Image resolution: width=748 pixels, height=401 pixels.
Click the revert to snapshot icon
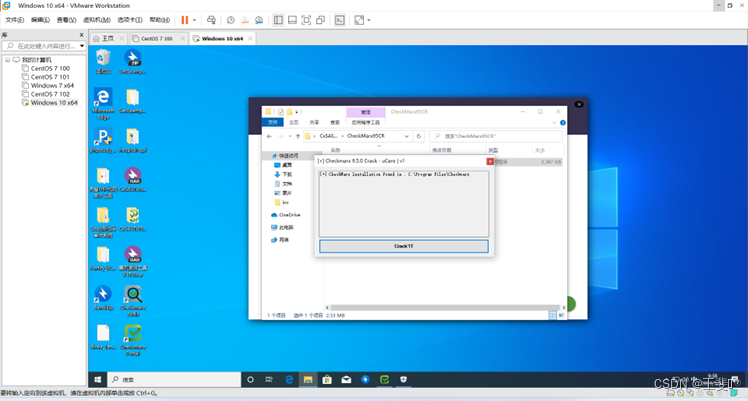pos(245,20)
